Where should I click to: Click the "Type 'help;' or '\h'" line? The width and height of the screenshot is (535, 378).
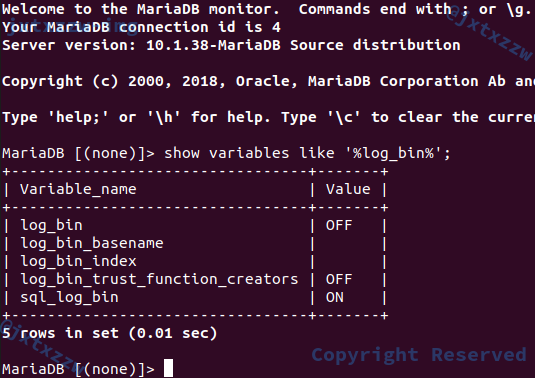pyautogui.click(x=268, y=117)
